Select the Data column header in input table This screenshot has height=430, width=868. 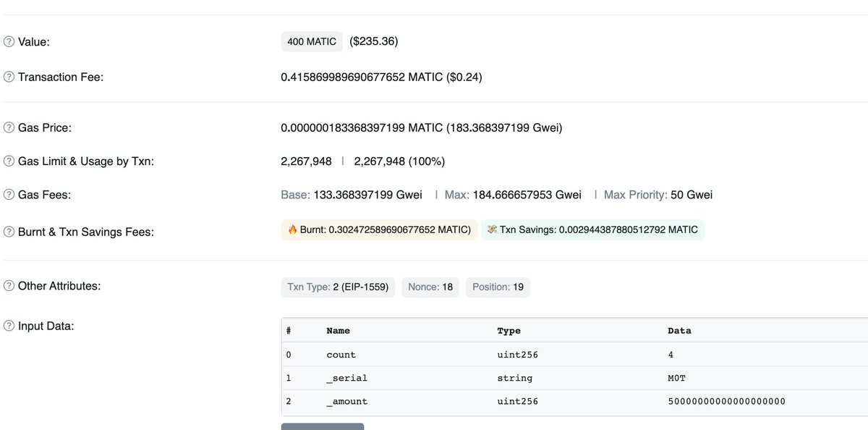click(679, 331)
